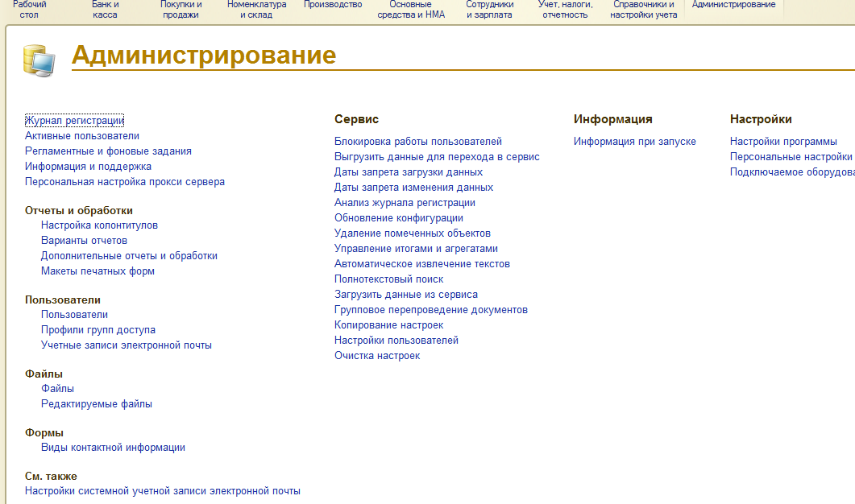Viewport: 855px width, 504px height.
Task: Click Информация и поддержка link
Action: [x=88, y=166]
